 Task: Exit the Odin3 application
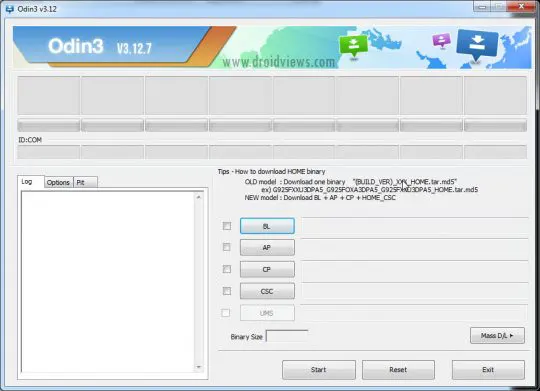(488, 370)
